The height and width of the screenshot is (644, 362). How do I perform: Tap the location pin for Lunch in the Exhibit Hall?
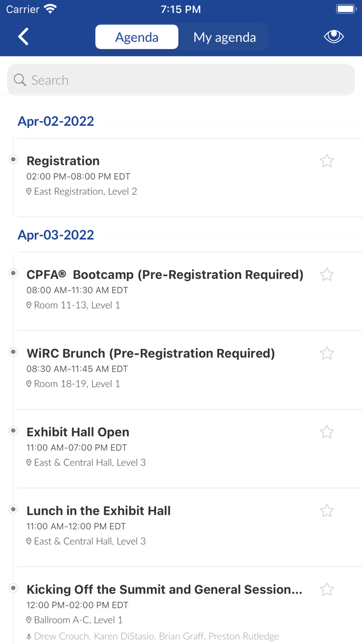(x=29, y=541)
